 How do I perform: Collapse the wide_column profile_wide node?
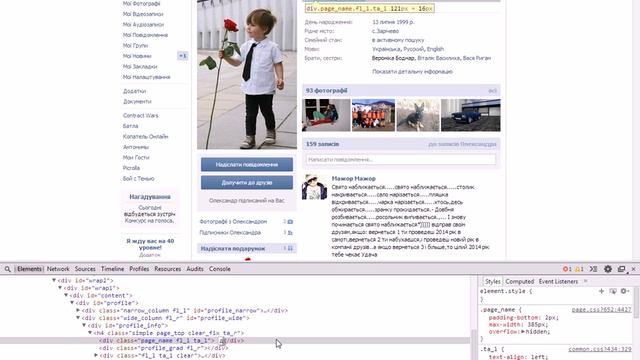78,318
